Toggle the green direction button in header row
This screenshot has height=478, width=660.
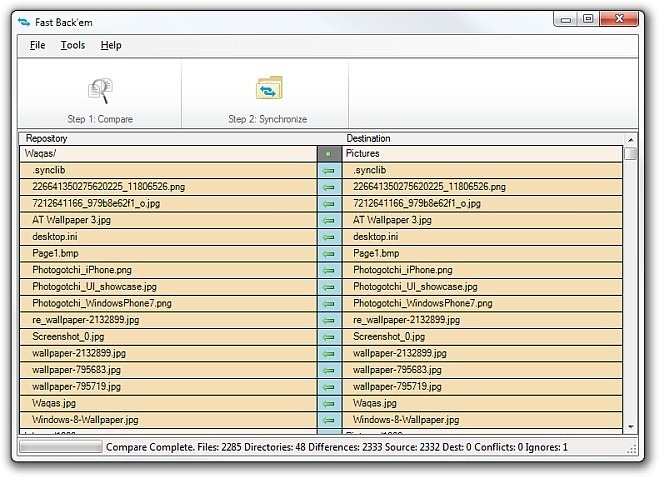pos(329,154)
